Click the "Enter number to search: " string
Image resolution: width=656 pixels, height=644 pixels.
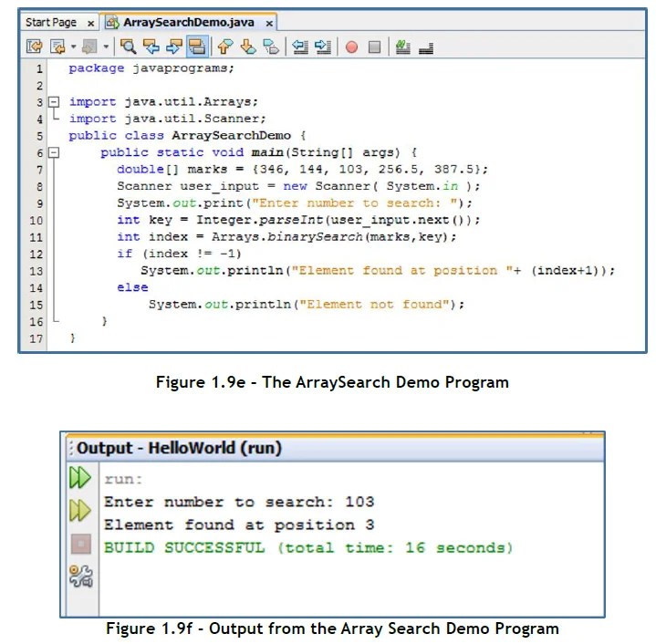click(354, 203)
